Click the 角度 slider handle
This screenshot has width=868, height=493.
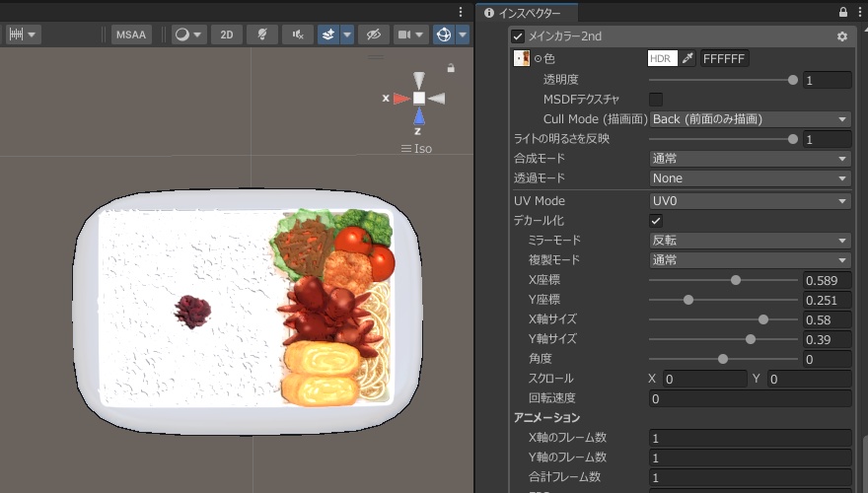(723, 359)
